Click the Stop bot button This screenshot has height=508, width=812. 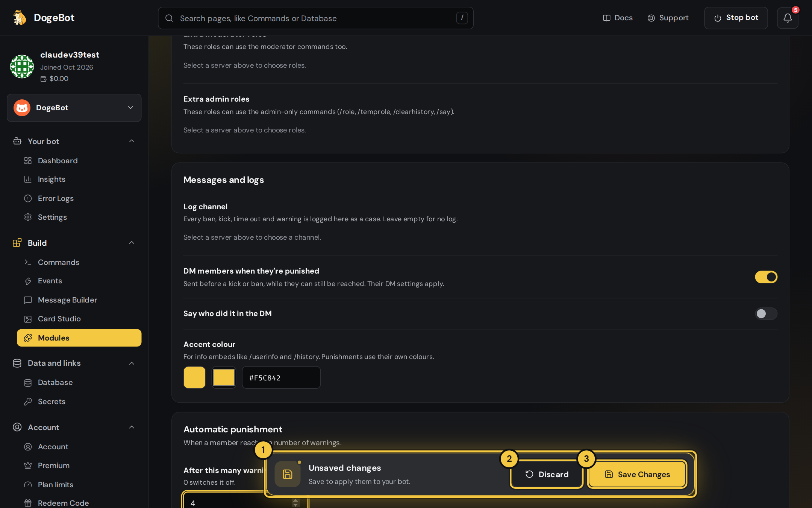736,18
